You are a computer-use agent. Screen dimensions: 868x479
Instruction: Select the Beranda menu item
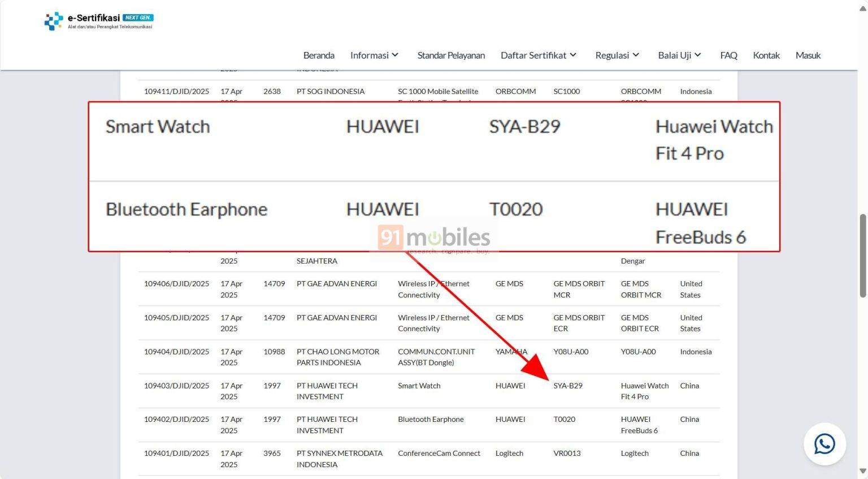318,55
